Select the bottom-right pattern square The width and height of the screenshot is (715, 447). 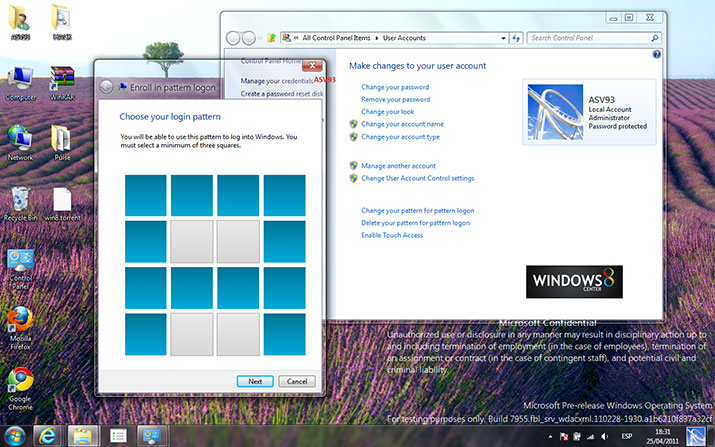(284, 332)
